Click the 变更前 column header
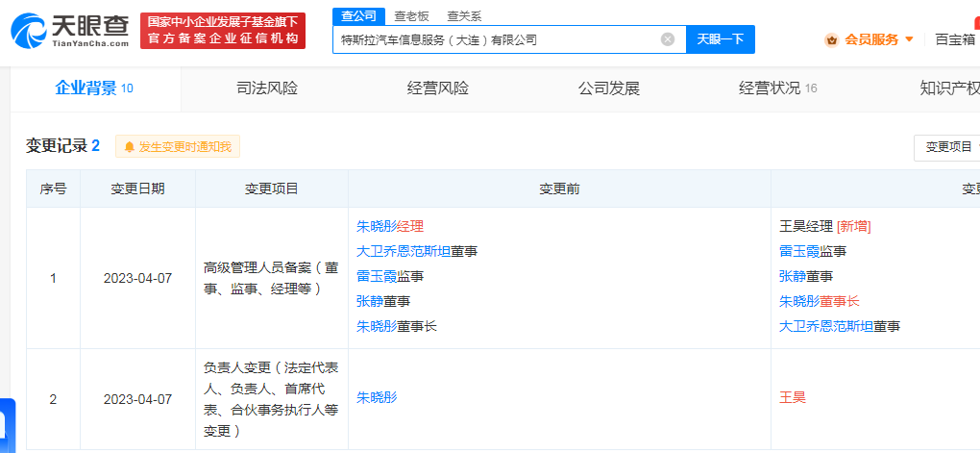 tap(559, 189)
